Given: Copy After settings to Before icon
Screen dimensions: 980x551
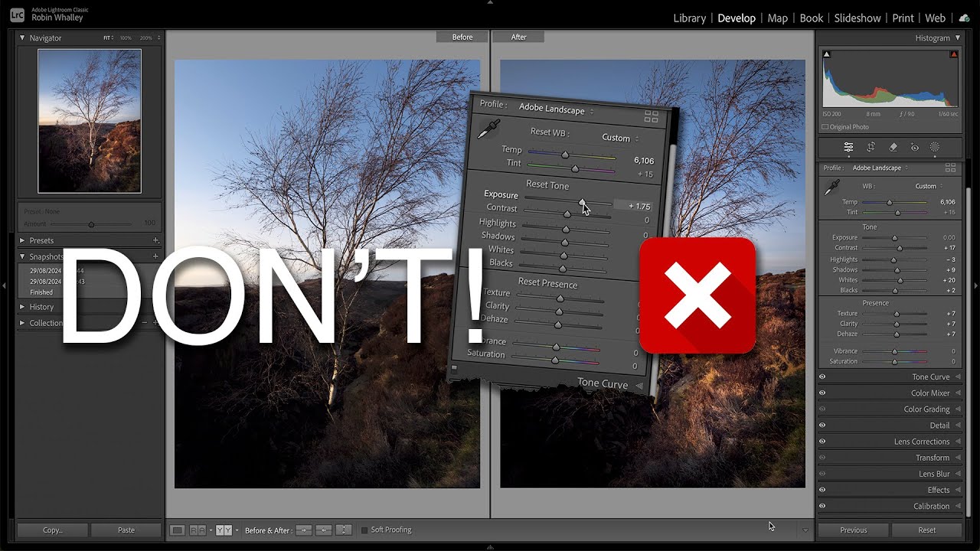Looking at the screenshot, I should click(x=324, y=530).
